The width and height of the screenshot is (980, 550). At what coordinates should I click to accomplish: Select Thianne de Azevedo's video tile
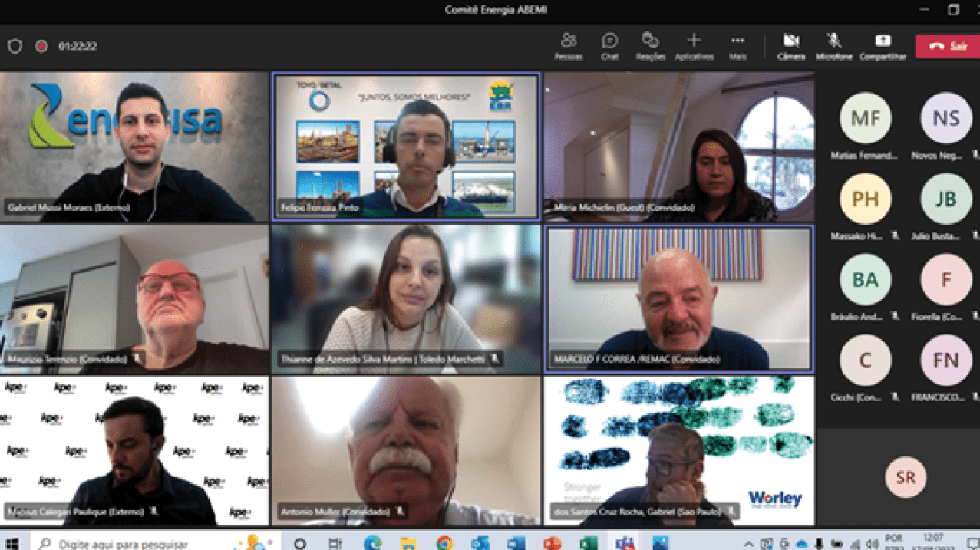[x=406, y=298]
